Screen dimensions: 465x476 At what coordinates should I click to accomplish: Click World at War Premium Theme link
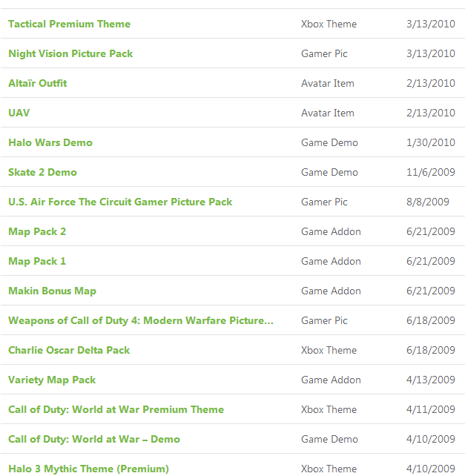click(x=116, y=409)
